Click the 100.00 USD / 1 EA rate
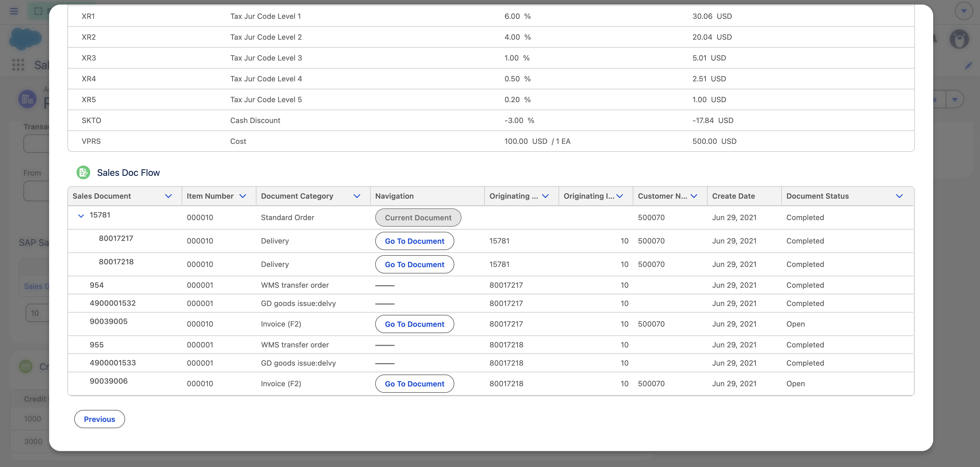This screenshot has width=980, height=467. (x=538, y=141)
